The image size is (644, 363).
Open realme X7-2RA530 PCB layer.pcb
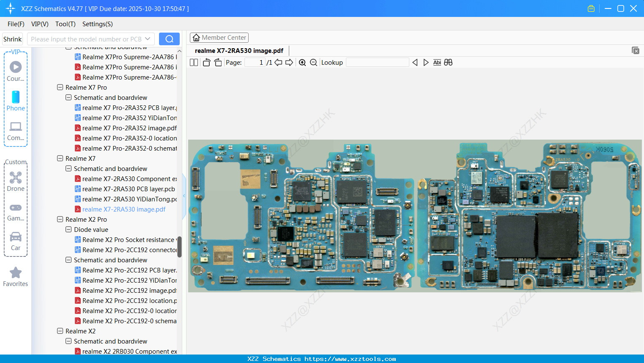click(125, 189)
